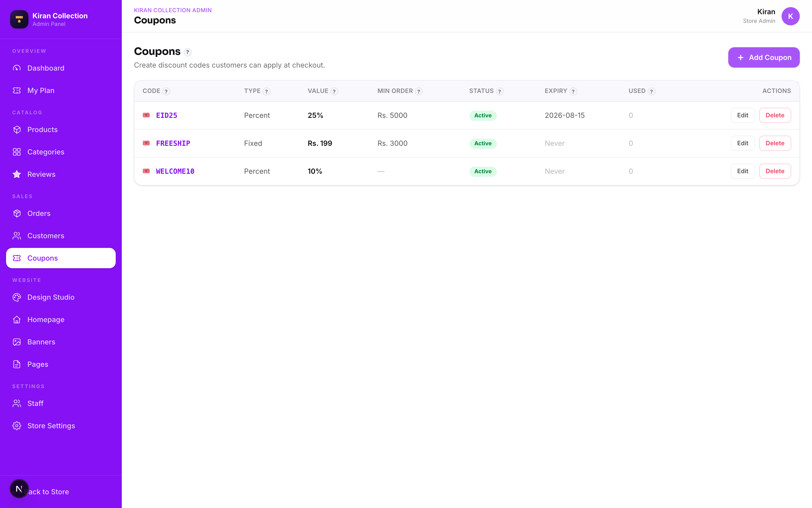Click the Pages document icon

pos(17,364)
